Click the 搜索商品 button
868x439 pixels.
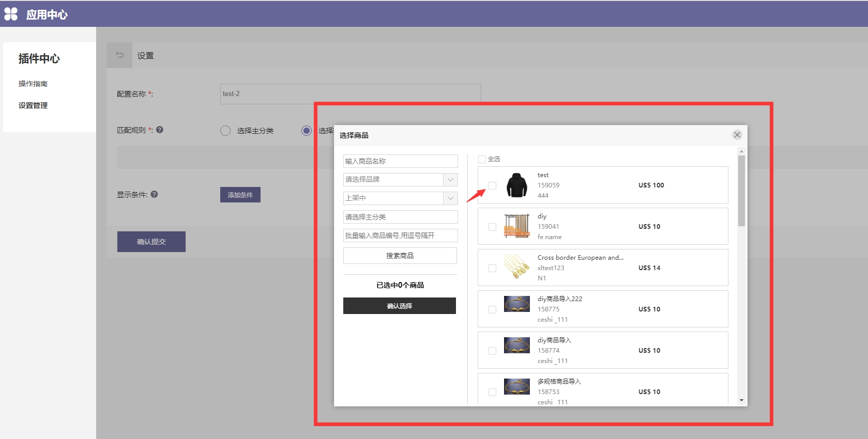400,256
